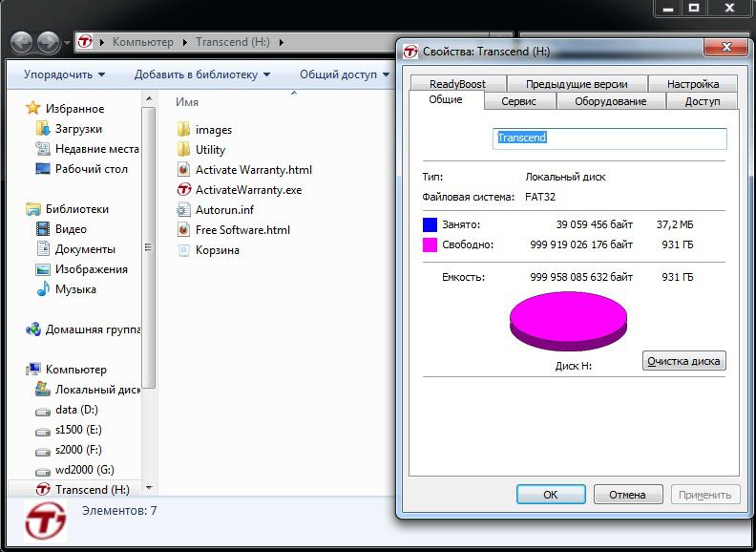Click the Очистка диска button
Viewport: 756px width, 552px height.
tap(683, 361)
